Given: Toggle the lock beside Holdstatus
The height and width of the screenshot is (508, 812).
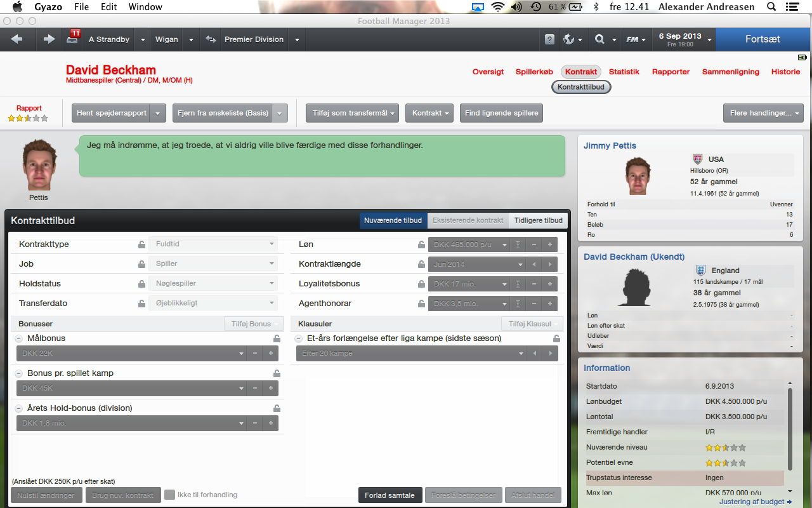Looking at the screenshot, I should (141, 284).
